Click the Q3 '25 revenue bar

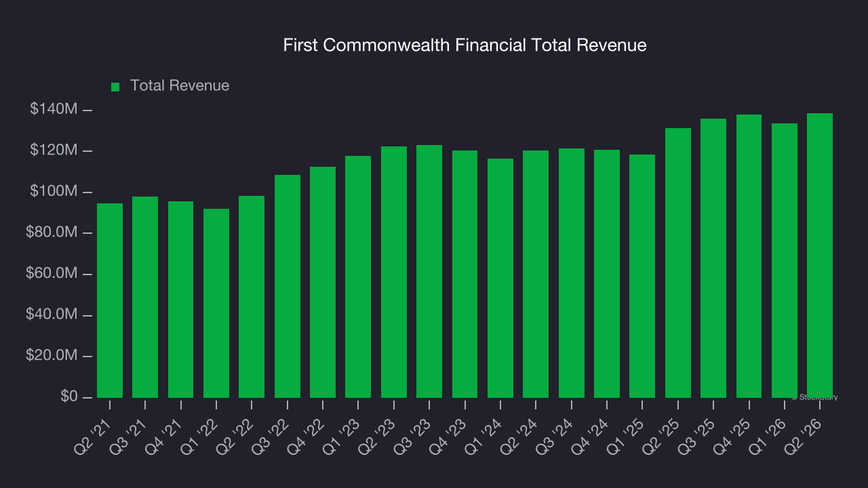pos(713,258)
